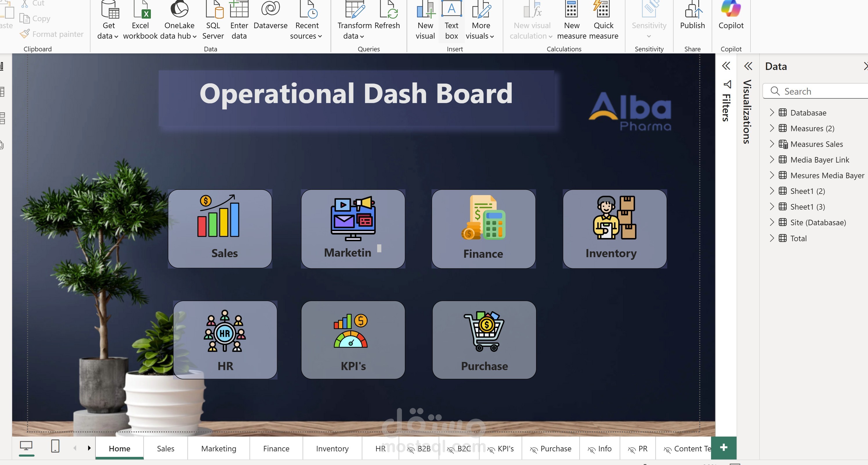Viewport: 868px width, 465px height.
Task: Switch to the HR page tab
Action: 380,448
